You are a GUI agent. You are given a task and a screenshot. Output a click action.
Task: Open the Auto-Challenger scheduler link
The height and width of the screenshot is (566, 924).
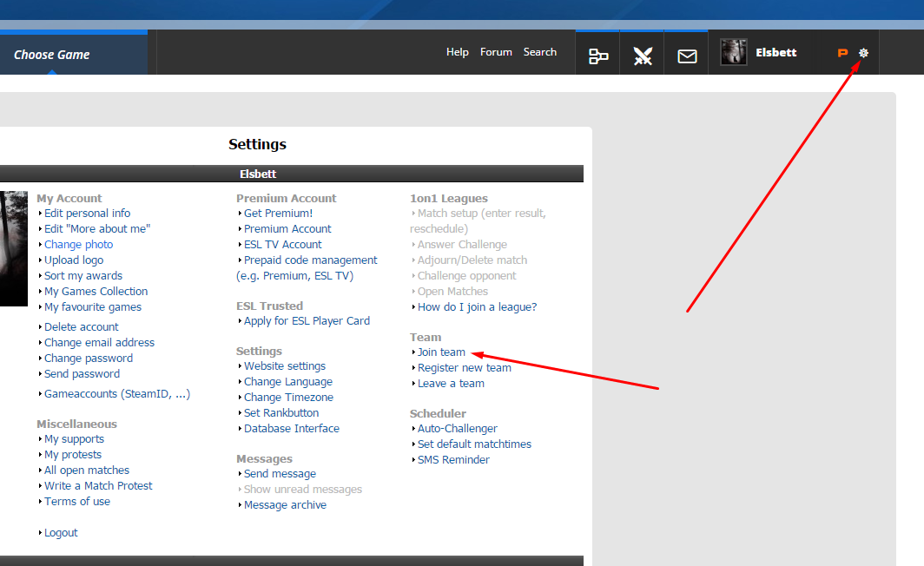tap(457, 429)
